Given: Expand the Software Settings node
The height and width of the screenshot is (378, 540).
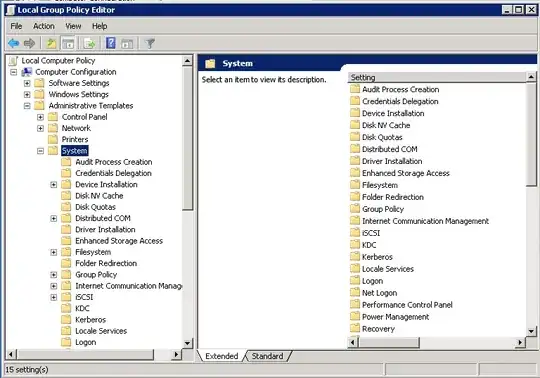Looking at the screenshot, I should click(x=27, y=83).
